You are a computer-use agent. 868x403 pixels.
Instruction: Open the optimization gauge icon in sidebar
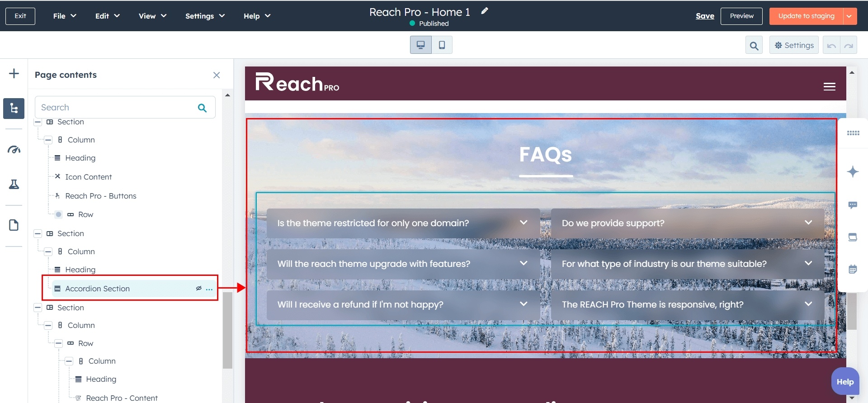(14, 150)
